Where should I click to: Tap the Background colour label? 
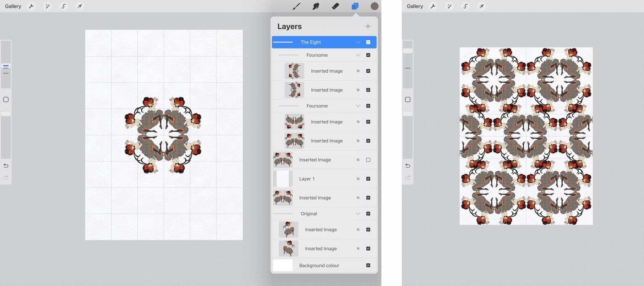coord(319,265)
